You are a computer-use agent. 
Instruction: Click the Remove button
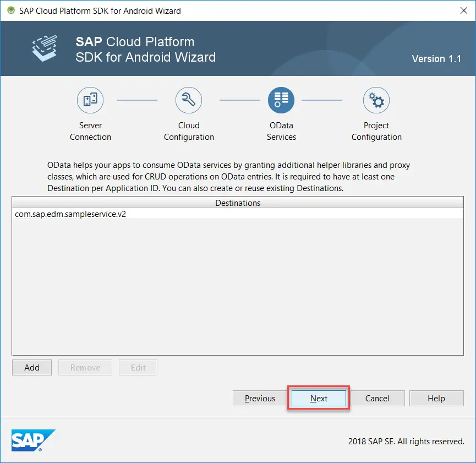[85, 367]
